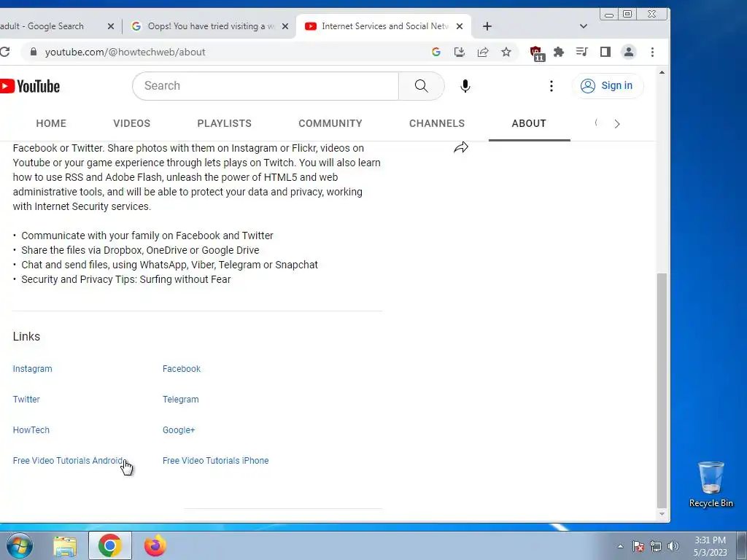Open the Extensions puzzle icon
Viewport: 747px width, 560px height.
[x=559, y=52]
